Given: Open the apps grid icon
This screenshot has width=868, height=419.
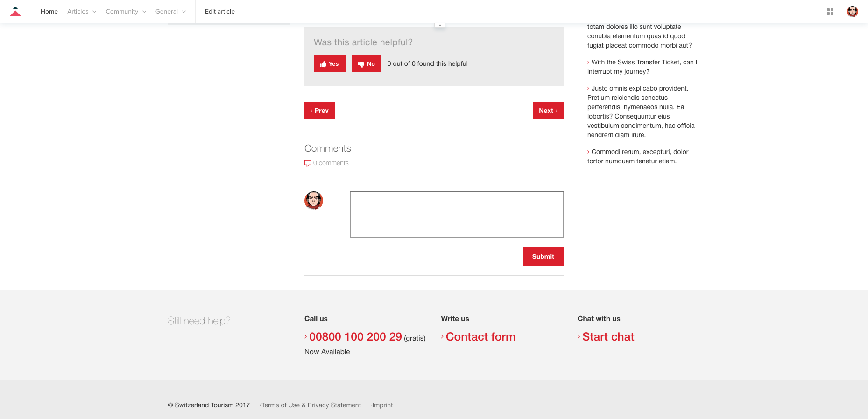Looking at the screenshot, I should (x=830, y=12).
